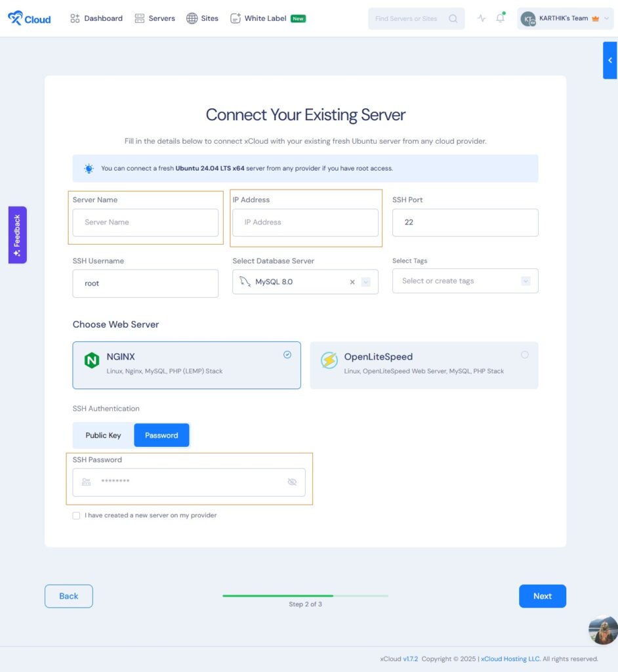Click the SSH Password field
The height and width of the screenshot is (672, 618).
[189, 482]
